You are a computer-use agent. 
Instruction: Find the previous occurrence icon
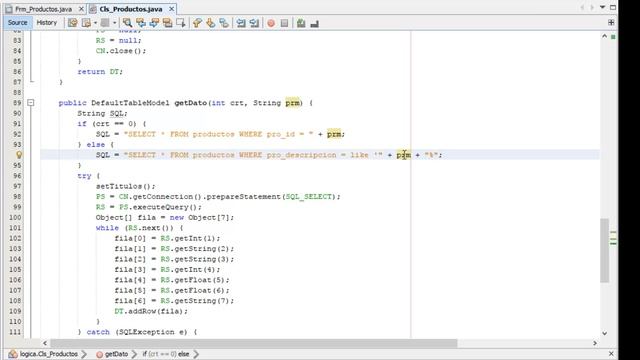[x=141, y=23]
